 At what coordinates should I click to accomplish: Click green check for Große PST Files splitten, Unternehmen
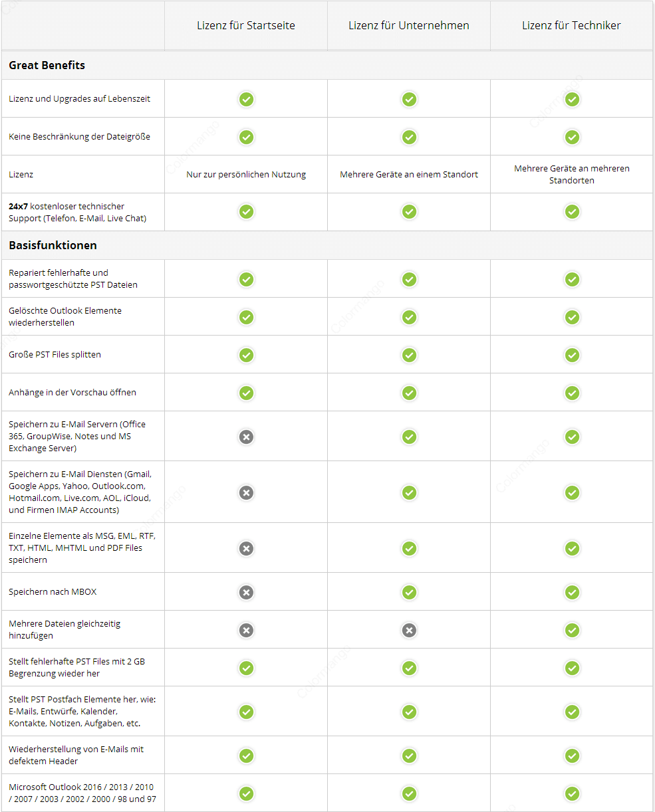point(409,355)
